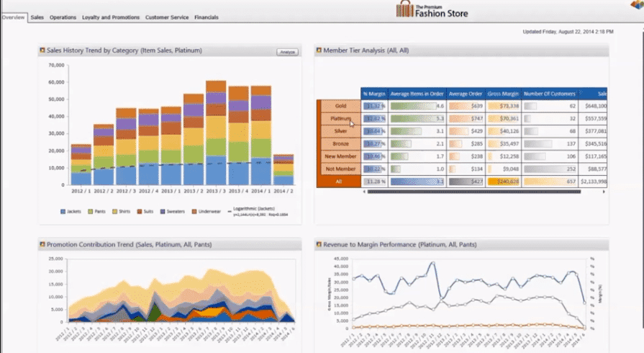This screenshot has width=644, height=353.
Task: Sort by Average Items in Order header
Action: point(417,94)
